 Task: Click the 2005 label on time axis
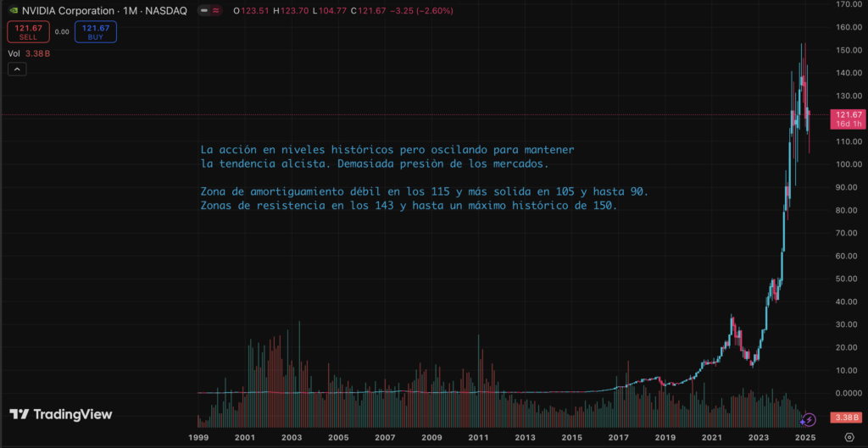tap(337, 437)
